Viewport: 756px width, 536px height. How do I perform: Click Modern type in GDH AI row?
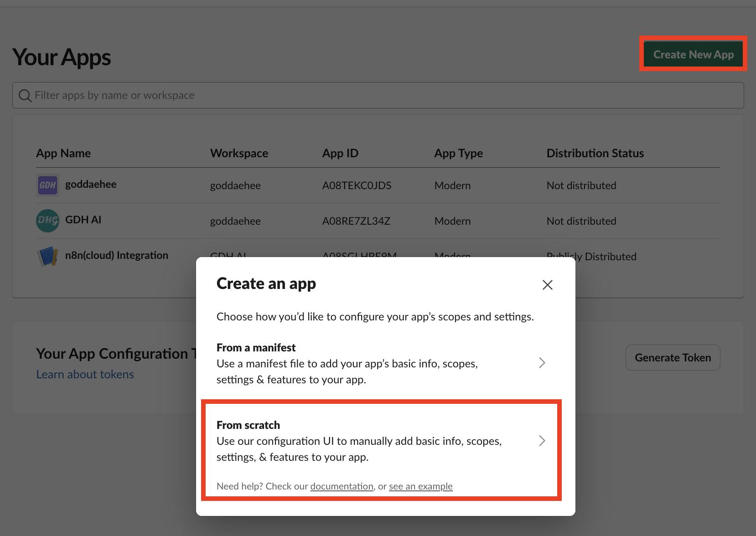[452, 221]
